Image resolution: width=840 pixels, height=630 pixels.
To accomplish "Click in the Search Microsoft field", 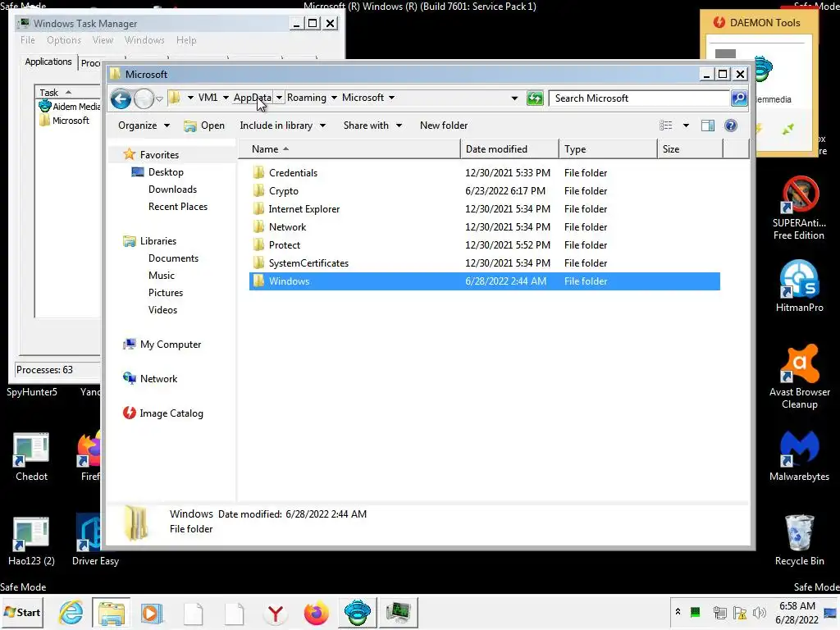I will tap(640, 98).
